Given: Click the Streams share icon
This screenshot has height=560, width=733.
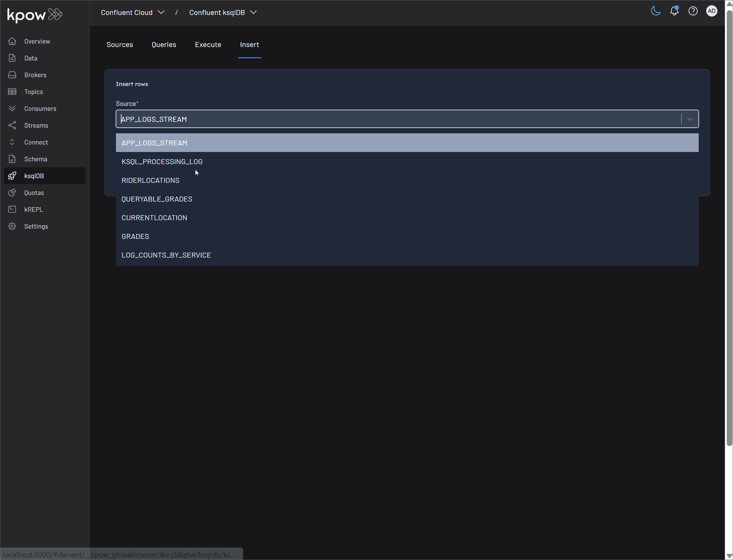Looking at the screenshot, I should pyautogui.click(x=12, y=125).
